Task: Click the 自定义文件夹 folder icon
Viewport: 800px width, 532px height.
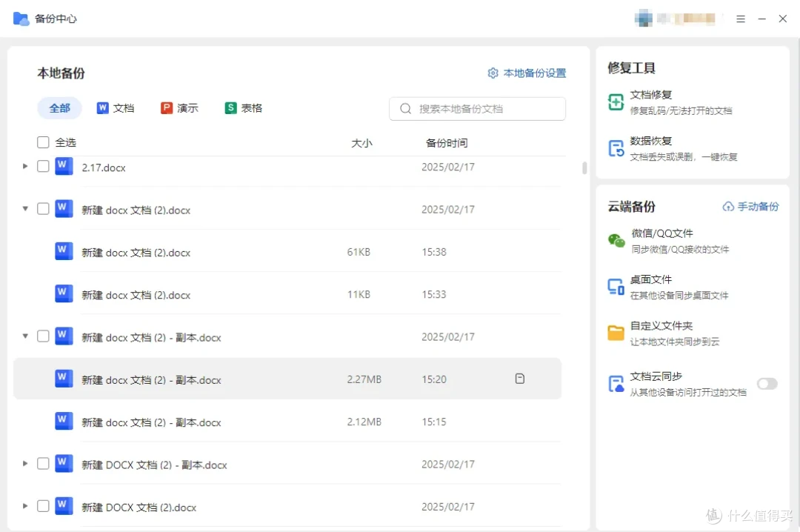Action: click(616, 333)
